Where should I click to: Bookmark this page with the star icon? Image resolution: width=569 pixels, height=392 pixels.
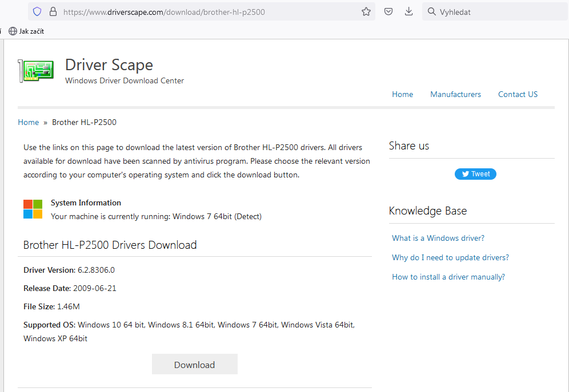366,11
